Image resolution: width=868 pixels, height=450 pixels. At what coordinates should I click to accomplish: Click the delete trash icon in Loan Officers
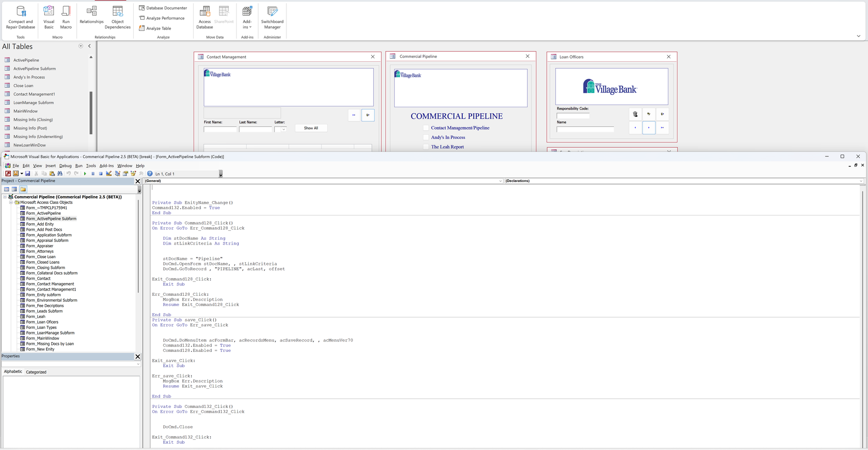coord(635,114)
